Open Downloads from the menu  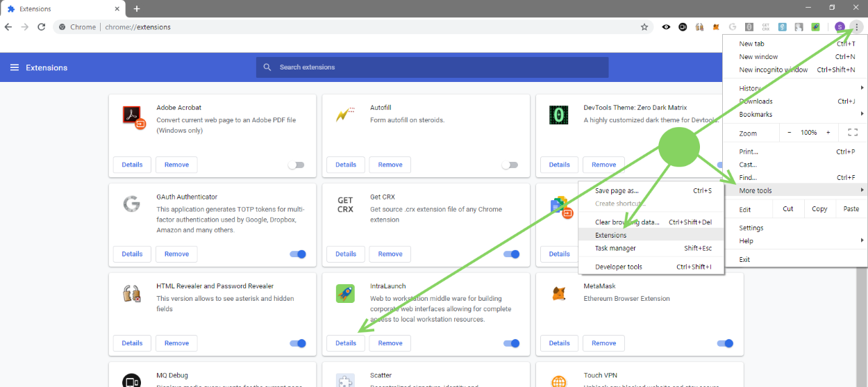pyautogui.click(x=795, y=101)
